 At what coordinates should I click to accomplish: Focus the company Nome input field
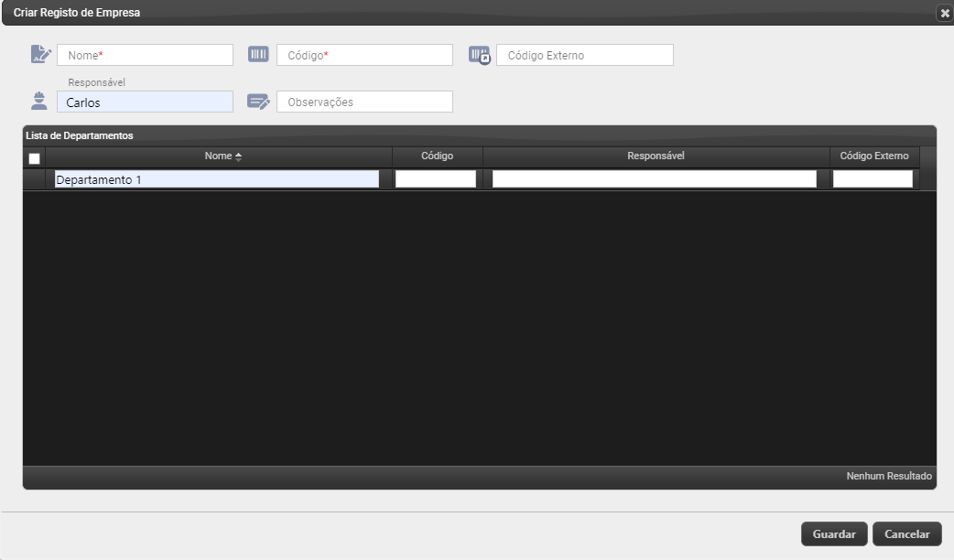pyautogui.click(x=145, y=55)
